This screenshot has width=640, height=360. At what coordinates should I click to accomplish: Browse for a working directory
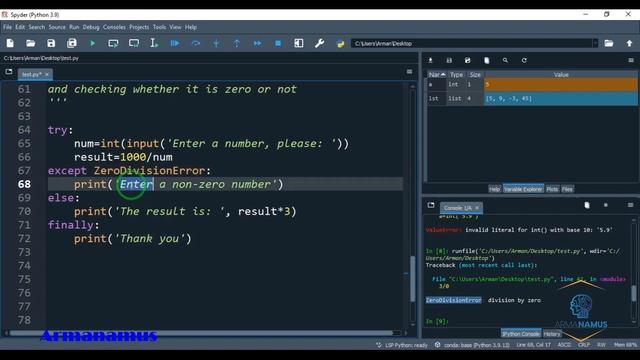coord(609,43)
